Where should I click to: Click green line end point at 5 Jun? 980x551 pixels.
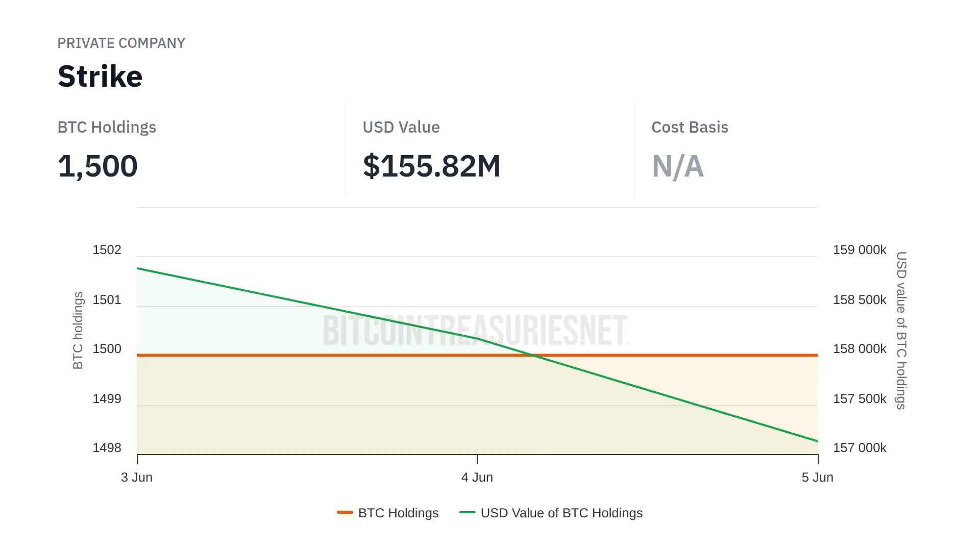point(817,441)
